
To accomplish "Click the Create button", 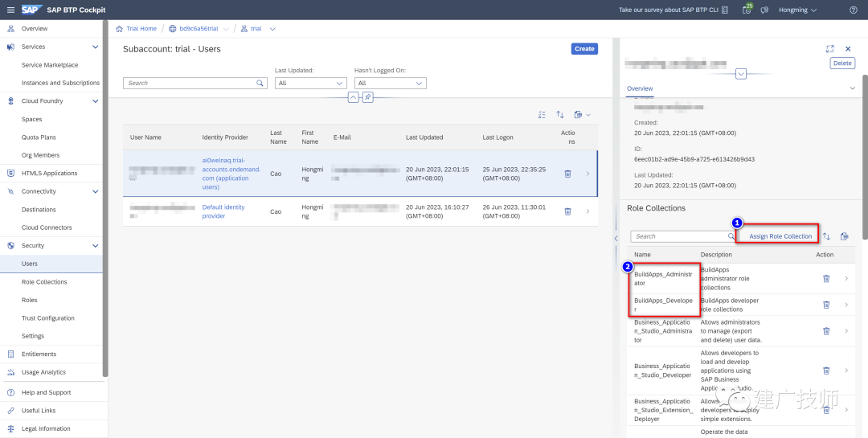I will [584, 49].
